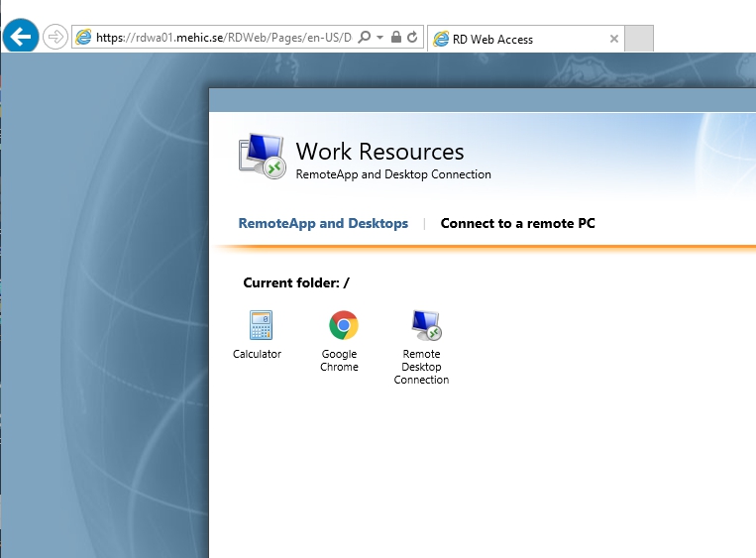Close the RD Web Access tab
756x558 pixels.
tap(613, 40)
